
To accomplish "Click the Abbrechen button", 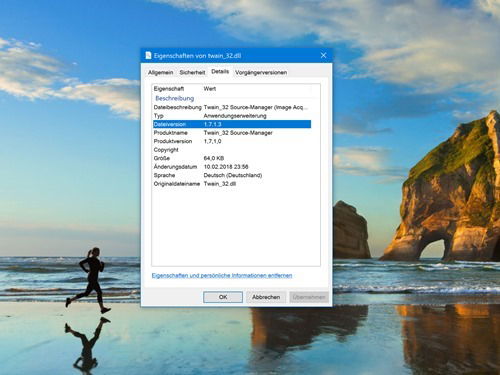I will pyautogui.click(x=266, y=297).
